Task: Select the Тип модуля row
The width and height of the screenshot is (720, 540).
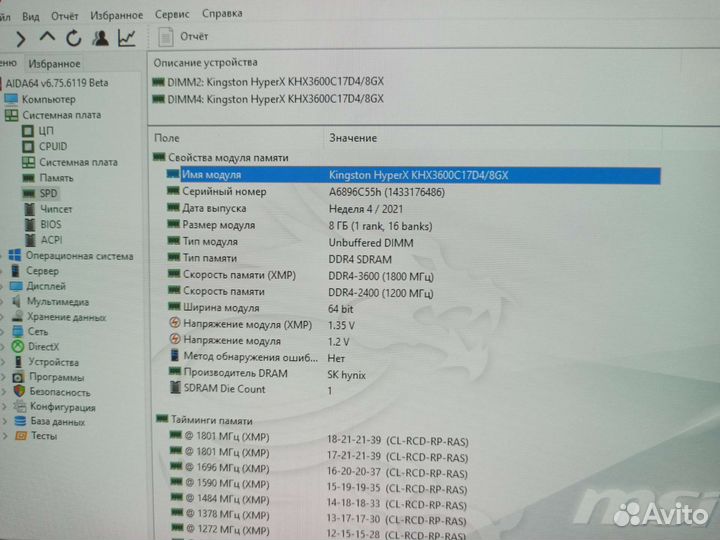Action: [413, 242]
